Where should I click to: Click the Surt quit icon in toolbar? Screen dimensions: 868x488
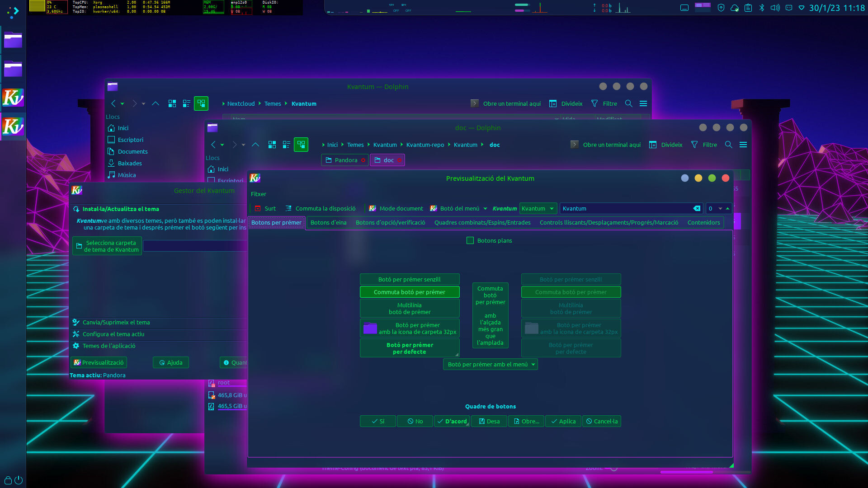tap(258, 208)
